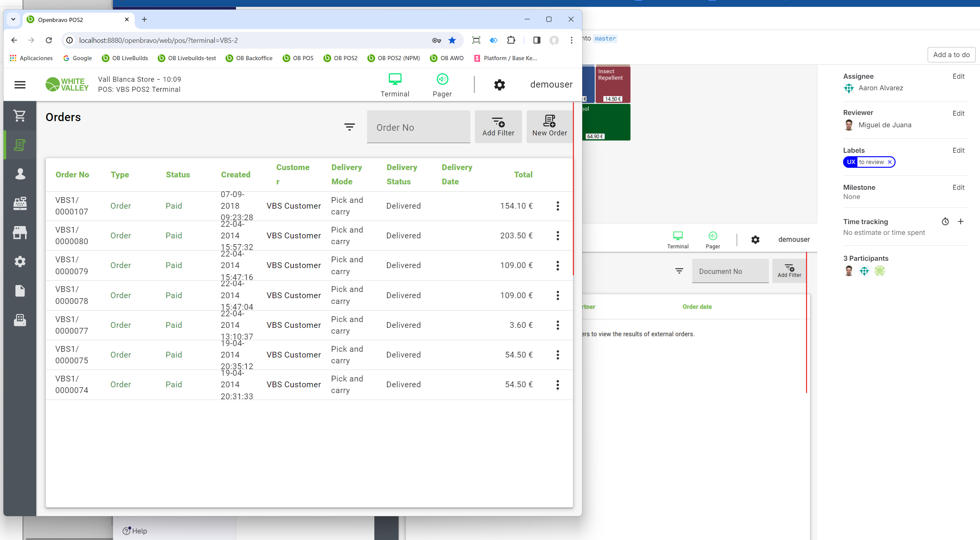This screenshot has height=540, width=980.
Task: Select the Orders receipt sidebar icon
Action: [x=20, y=145]
